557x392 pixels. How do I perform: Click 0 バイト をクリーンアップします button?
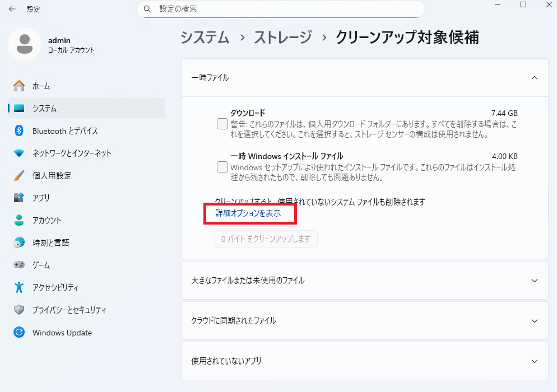(x=266, y=239)
